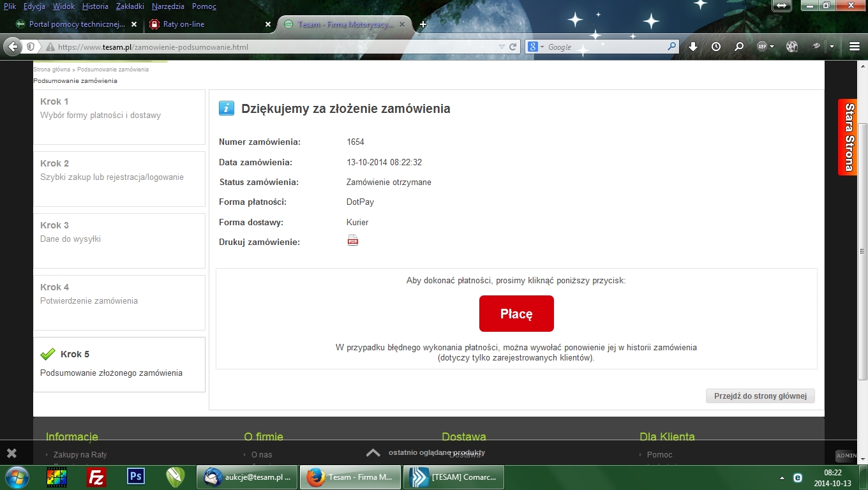Click the Stara Strona side tab
The image size is (868, 490).
(849, 137)
